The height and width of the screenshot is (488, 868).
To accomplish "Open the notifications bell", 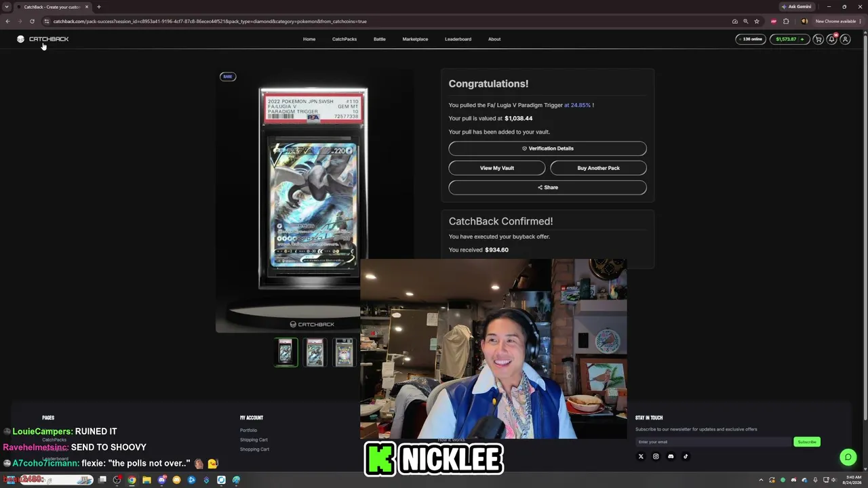I will (x=832, y=39).
